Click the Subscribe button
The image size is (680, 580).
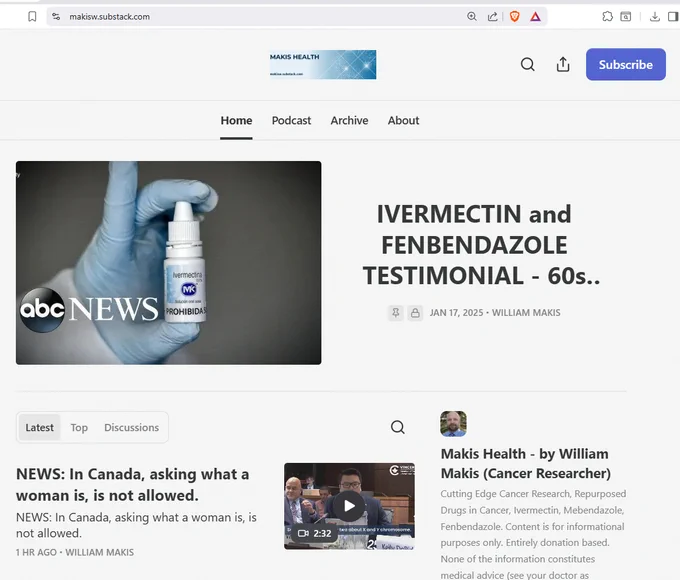(626, 64)
